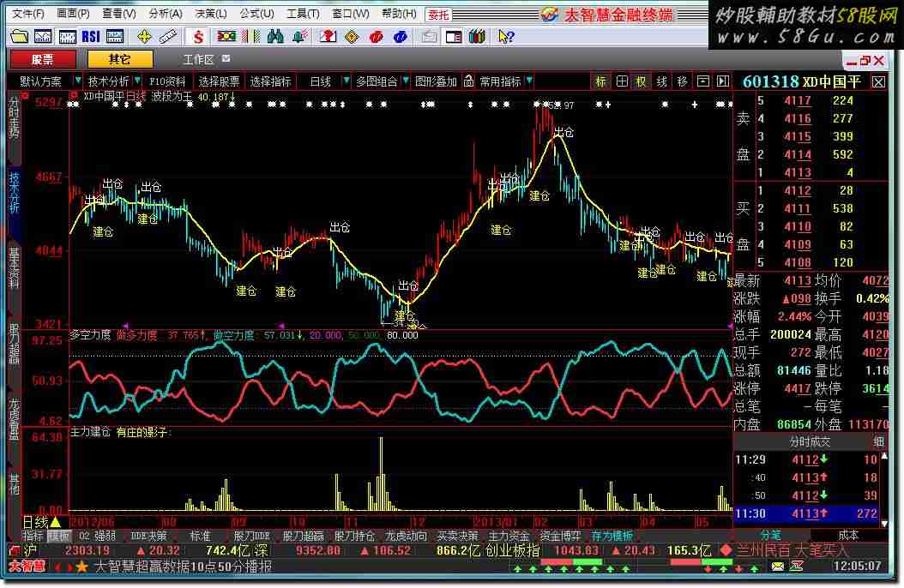This screenshot has height=588, width=904.
Task: Click the 委托 order button
Action: [x=439, y=15]
